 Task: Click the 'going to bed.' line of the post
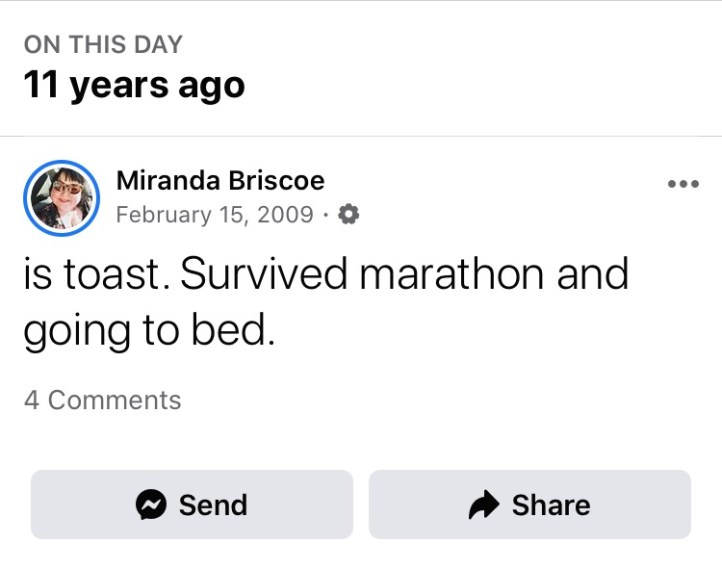point(148,332)
